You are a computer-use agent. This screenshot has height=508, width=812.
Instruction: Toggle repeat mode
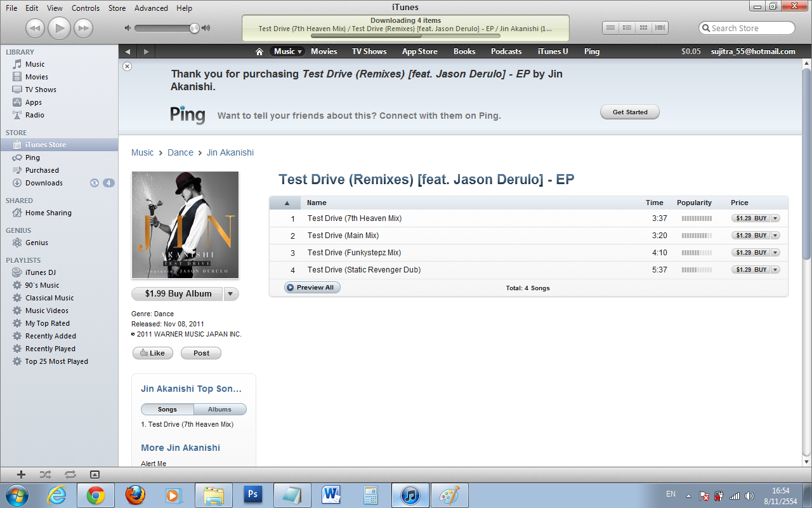pyautogui.click(x=70, y=474)
